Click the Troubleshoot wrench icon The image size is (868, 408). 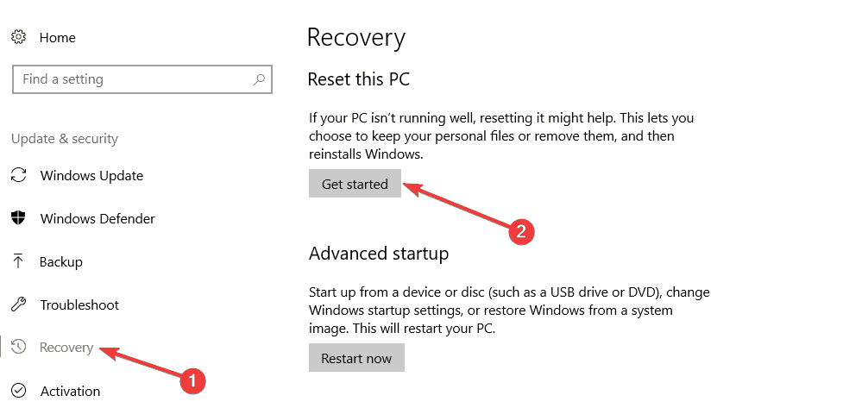[19, 304]
